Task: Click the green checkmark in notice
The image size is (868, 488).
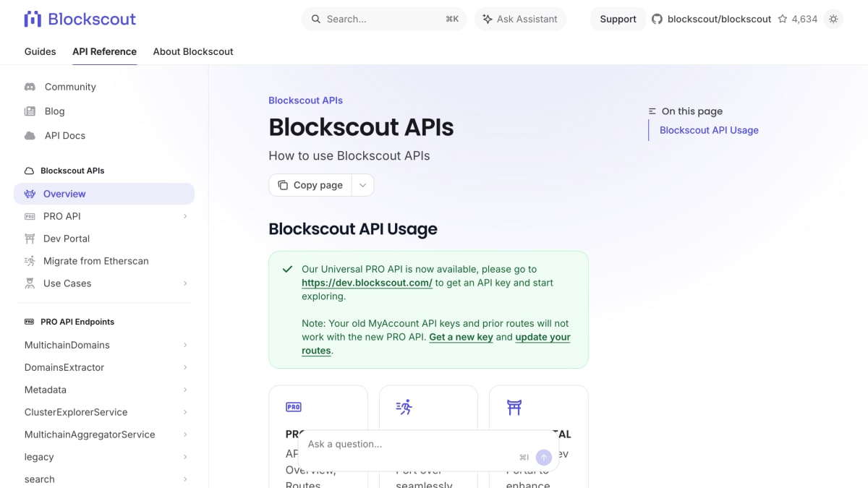Action: [x=287, y=269]
